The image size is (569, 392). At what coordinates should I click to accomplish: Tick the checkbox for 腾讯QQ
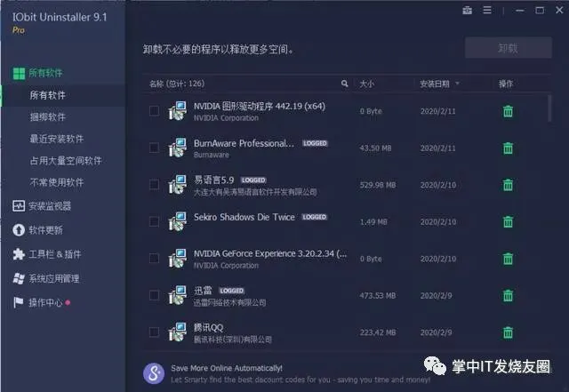(x=154, y=332)
